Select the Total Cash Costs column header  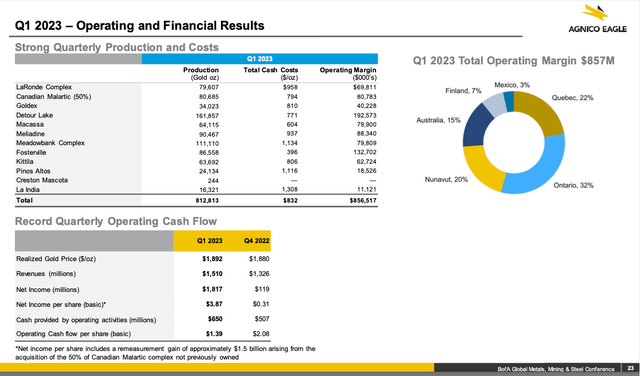point(271,73)
